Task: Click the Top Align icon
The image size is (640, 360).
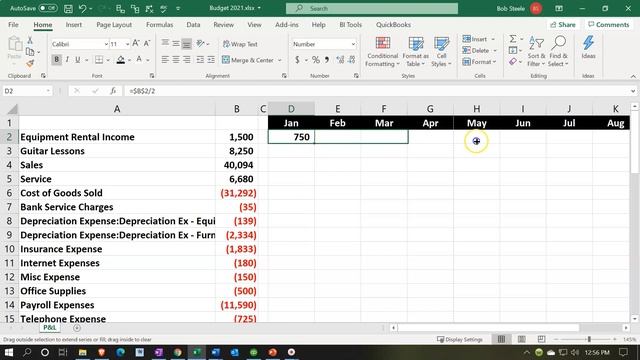Action: (165, 43)
